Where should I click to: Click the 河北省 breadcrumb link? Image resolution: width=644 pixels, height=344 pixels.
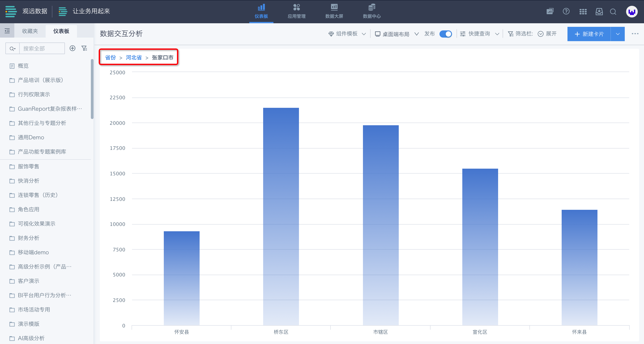(x=134, y=57)
